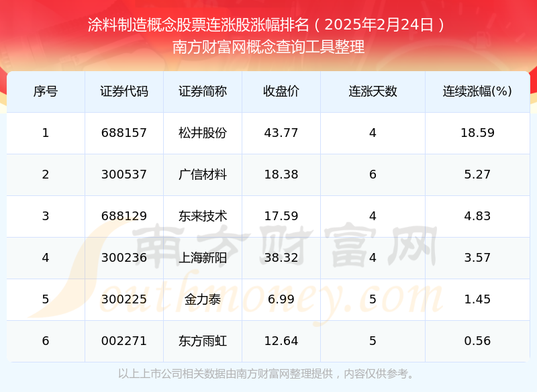The width and height of the screenshot is (537, 392).
Task: Select stock name 松井股份
Action: 203,133
